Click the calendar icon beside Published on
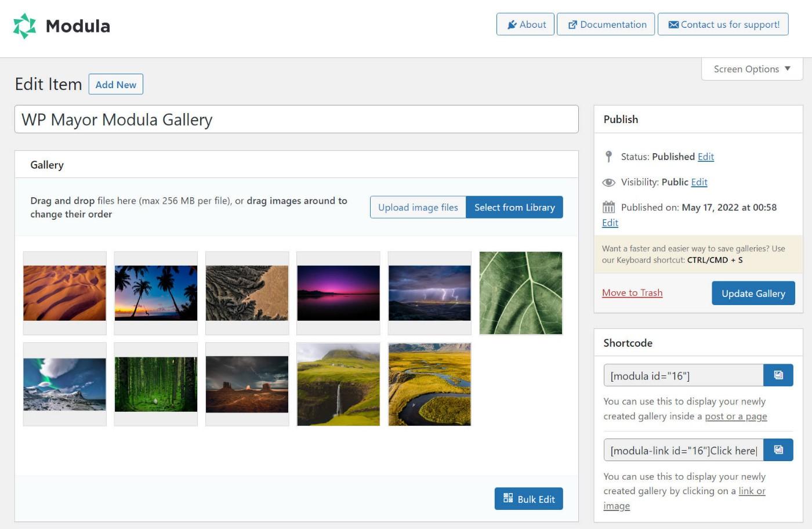 tap(608, 207)
